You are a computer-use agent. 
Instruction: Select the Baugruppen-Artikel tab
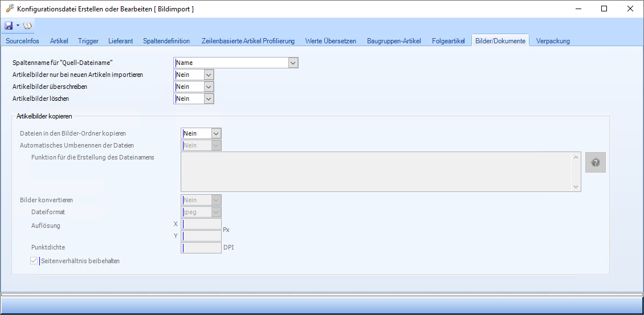click(394, 41)
